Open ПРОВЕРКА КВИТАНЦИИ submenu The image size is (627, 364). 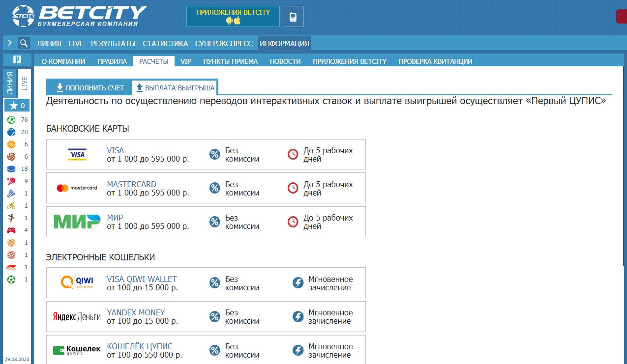pyautogui.click(x=435, y=61)
